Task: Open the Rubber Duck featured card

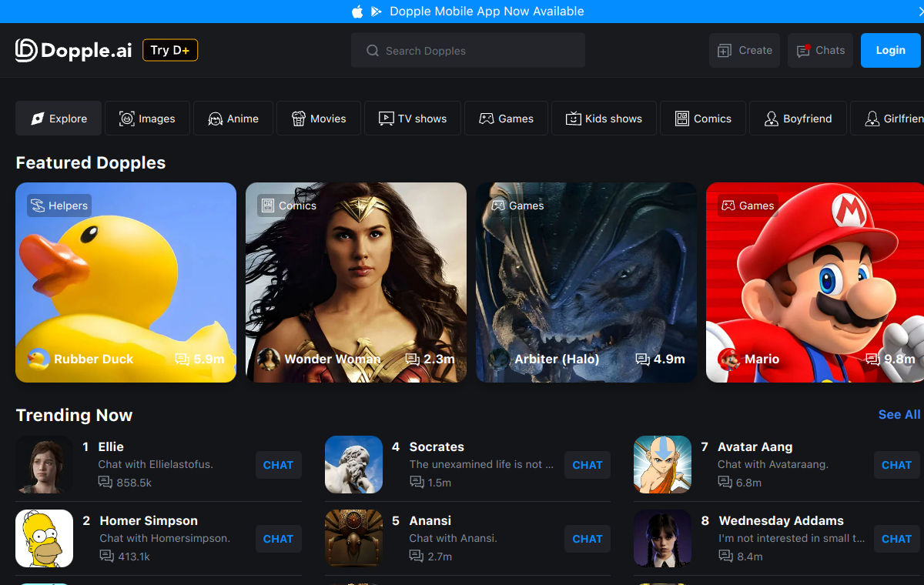Action: click(x=126, y=282)
